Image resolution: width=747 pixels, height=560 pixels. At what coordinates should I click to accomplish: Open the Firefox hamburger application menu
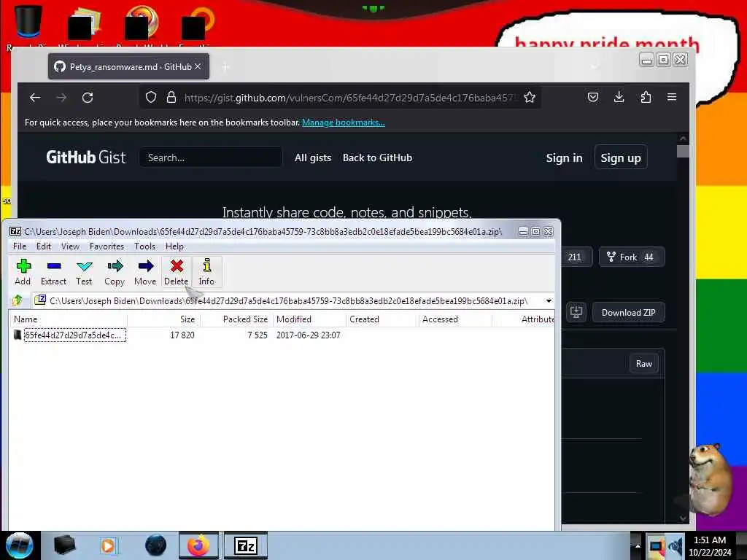[x=672, y=97]
